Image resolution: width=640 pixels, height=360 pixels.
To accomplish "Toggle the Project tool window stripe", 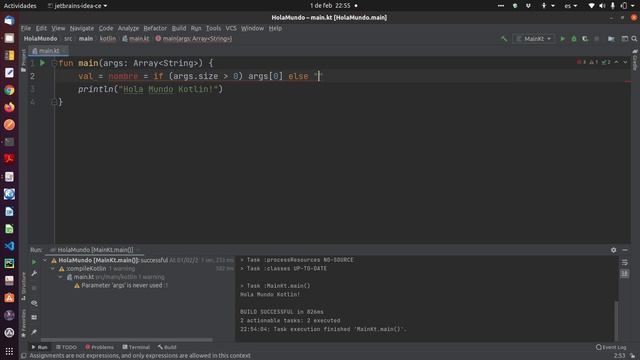I will click(23, 60).
